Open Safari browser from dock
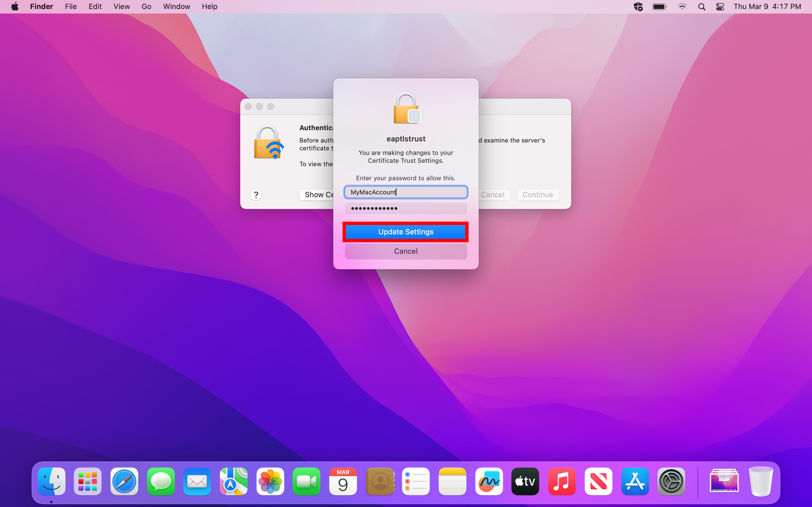Screen dimensions: 812x507 124,481
